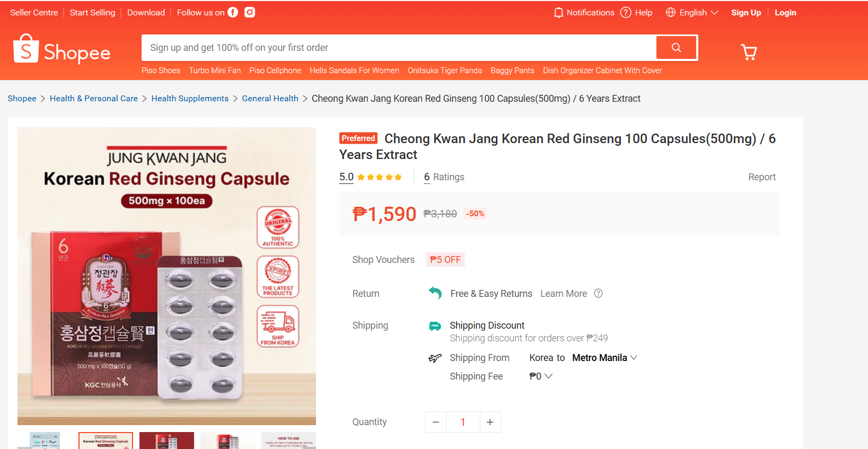868x449 pixels.
Task: Focus the search input field
Action: [x=399, y=48]
